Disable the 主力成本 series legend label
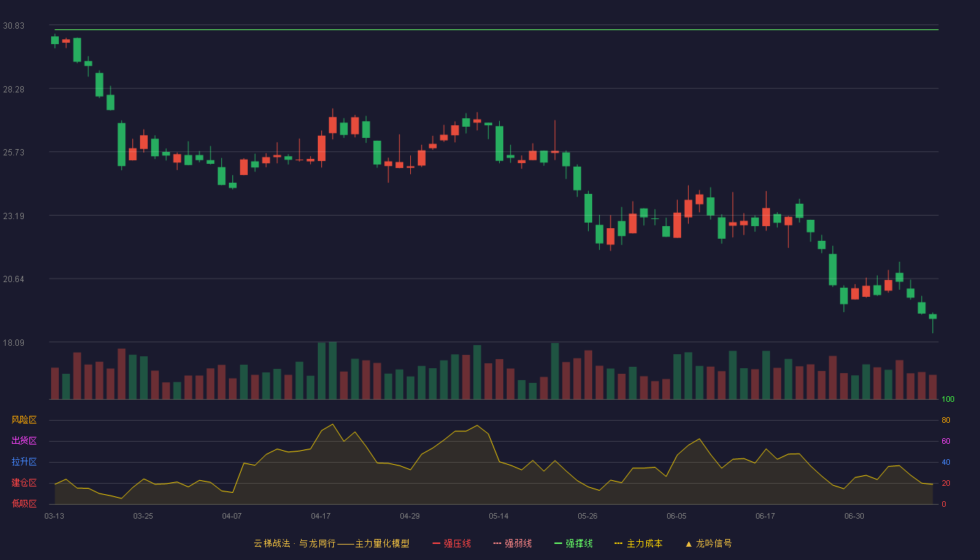 click(644, 543)
